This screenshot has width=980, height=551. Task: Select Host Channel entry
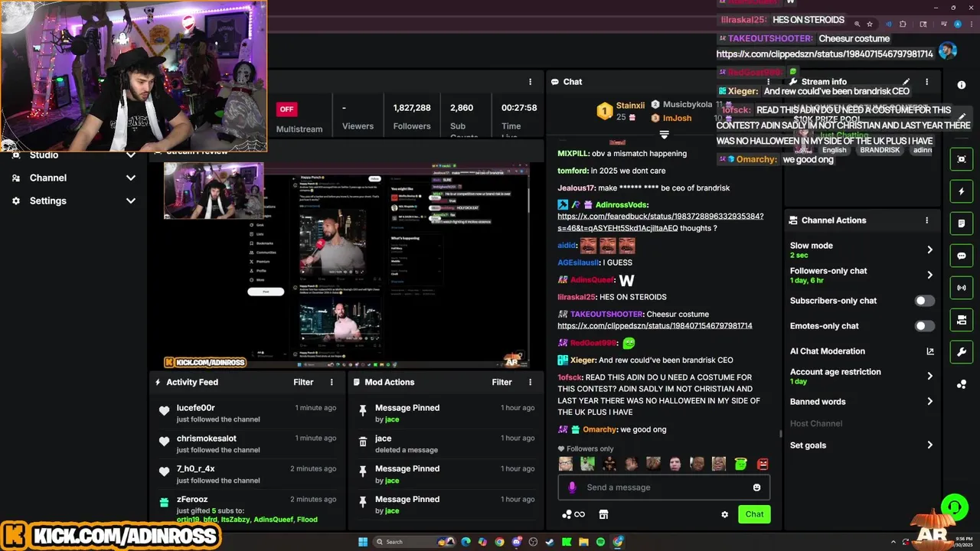[x=816, y=423]
